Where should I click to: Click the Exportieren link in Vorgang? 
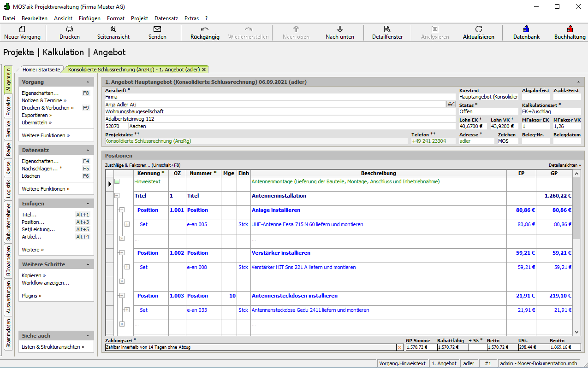point(36,115)
